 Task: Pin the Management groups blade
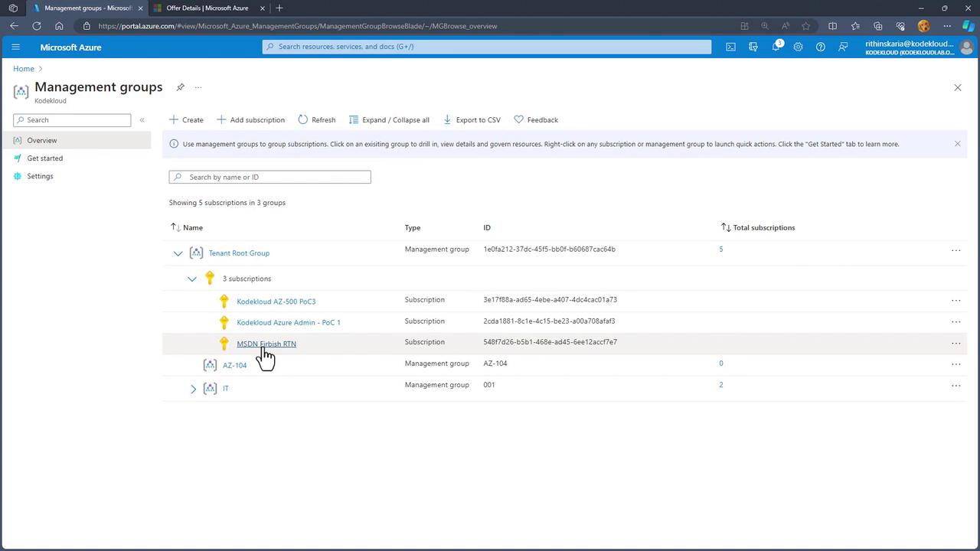[180, 87]
